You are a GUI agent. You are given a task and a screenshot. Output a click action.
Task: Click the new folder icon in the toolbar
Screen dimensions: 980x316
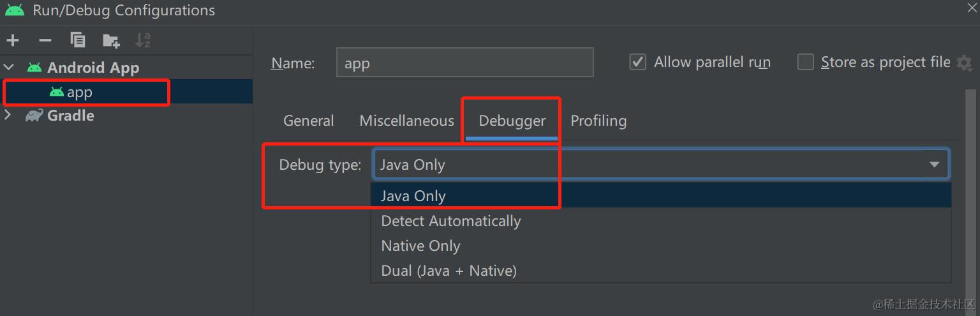(x=111, y=41)
